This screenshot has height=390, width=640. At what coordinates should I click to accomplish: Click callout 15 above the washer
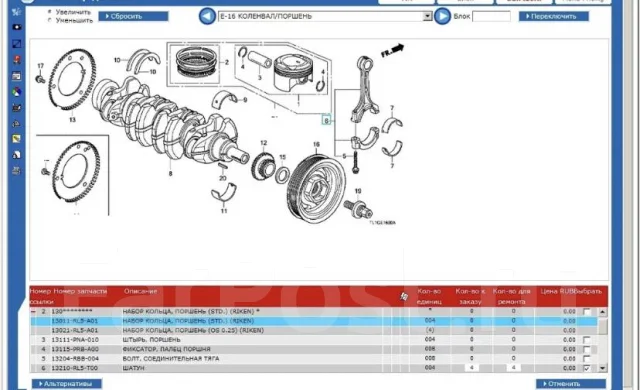tap(282, 157)
